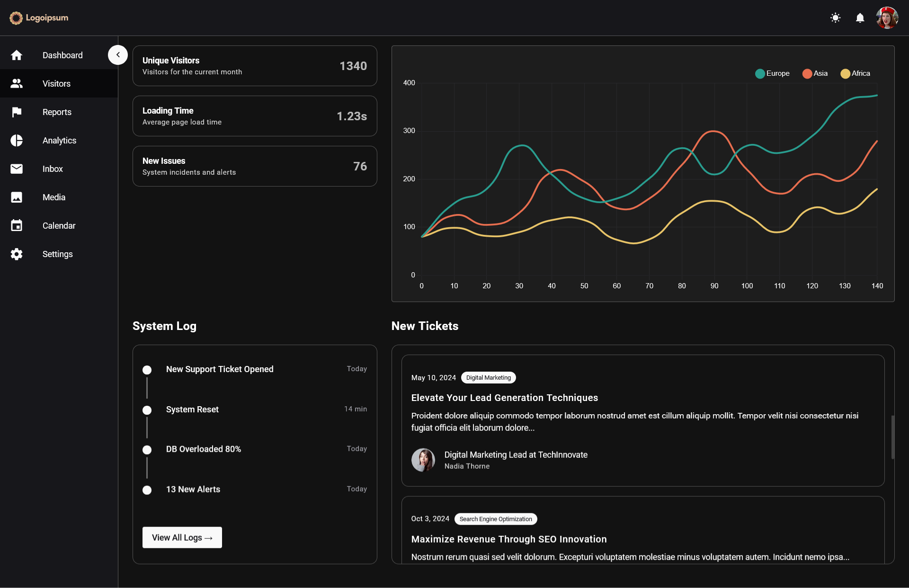Image resolution: width=909 pixels, height=588 pixels.
Task: Open user avatar profile menu
Action: 887,18
